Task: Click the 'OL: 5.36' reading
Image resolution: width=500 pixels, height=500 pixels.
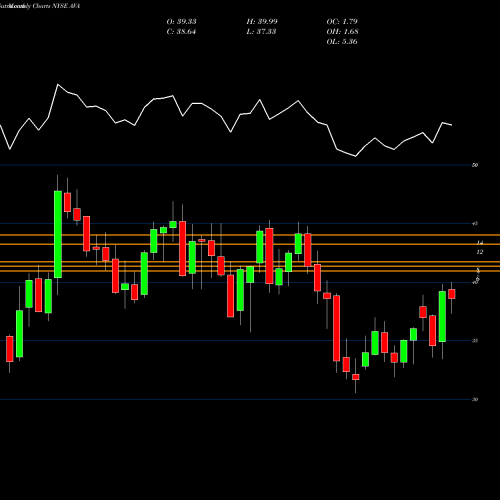Action: [342, 42]
